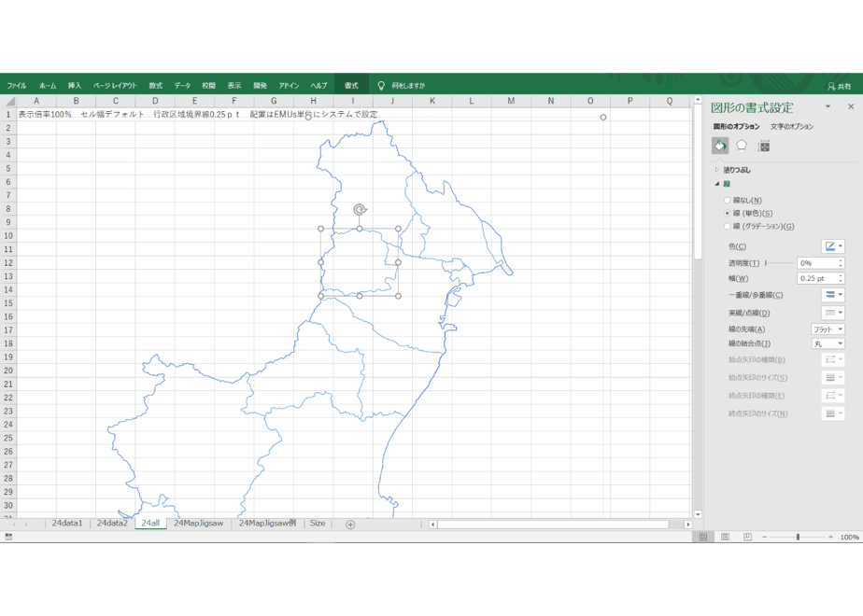The height and width of the screenshot is (616, 863).
Task: Open the ファイル menu tab
Action: [17, 86]
